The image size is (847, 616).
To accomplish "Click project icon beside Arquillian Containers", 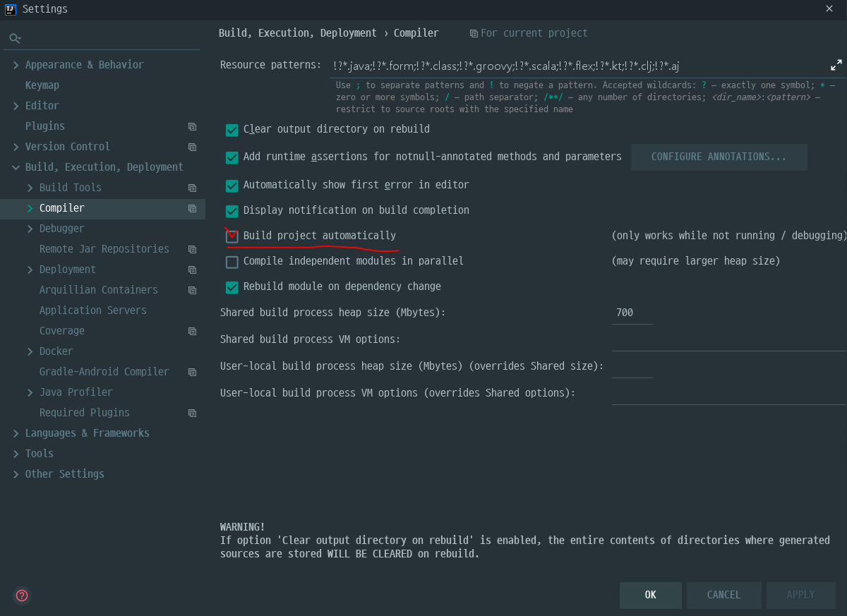I will [192, 290].
